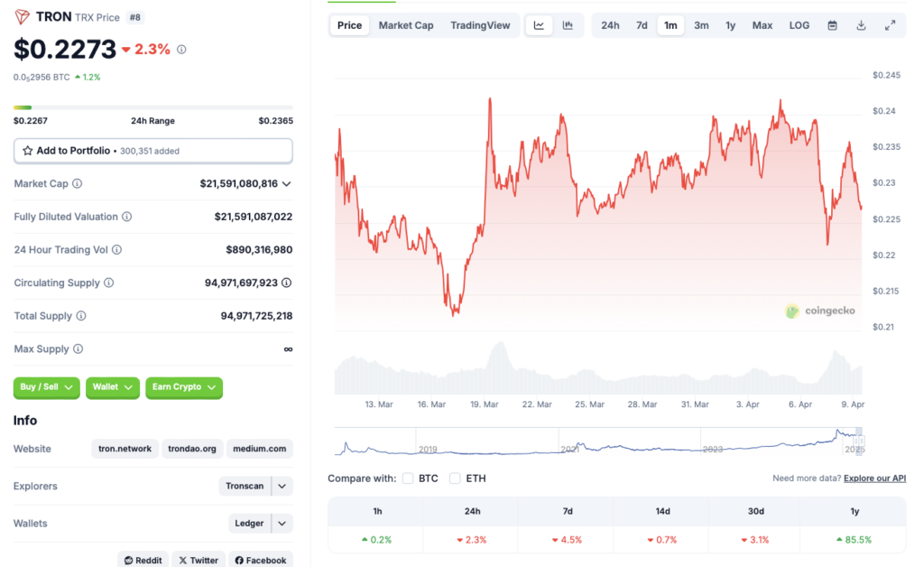The height and width of the screenshot is (567, 924).
Task: Open tron.network website link
Action: (x=125, y=449)
